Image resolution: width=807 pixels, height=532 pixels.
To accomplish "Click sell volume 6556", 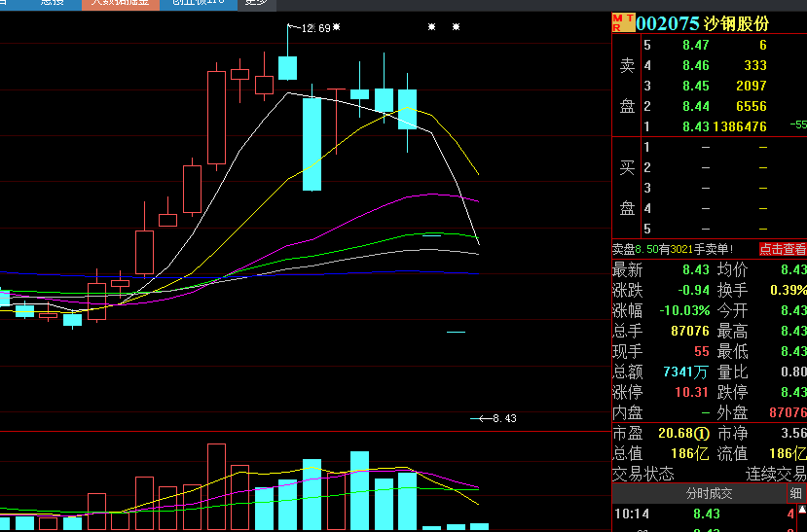I will click(x=752, y=106).
